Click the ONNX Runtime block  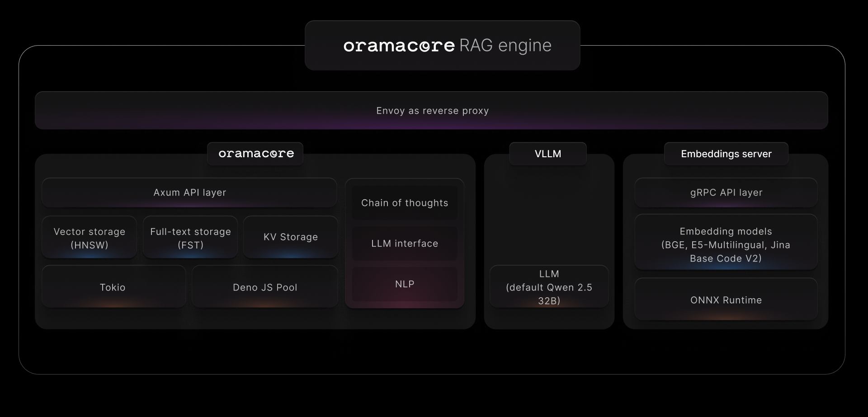tap(726, 300)
